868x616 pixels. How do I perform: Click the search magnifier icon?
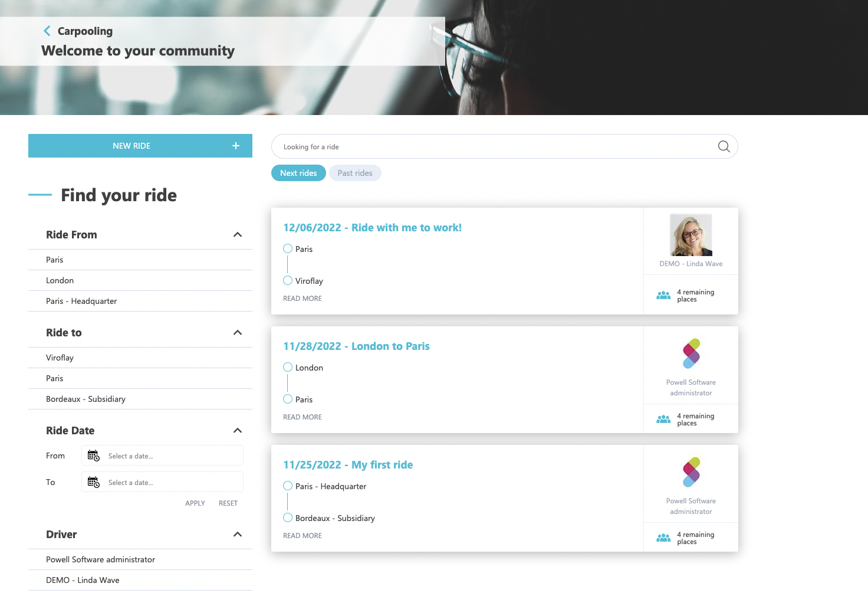tap(723, 146)
